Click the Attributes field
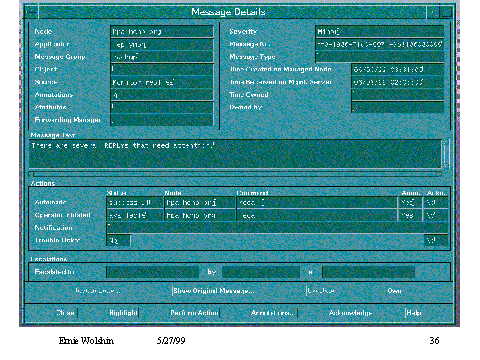 coord(162,107)
